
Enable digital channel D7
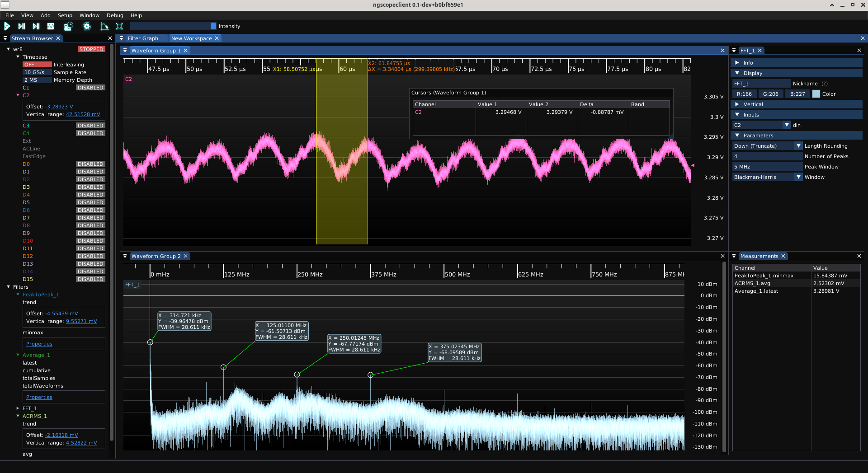click(x=90, y=218)
